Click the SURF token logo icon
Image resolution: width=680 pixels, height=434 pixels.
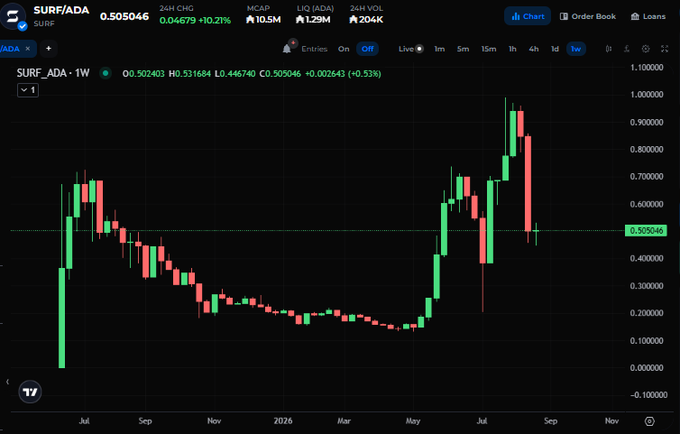12,16
